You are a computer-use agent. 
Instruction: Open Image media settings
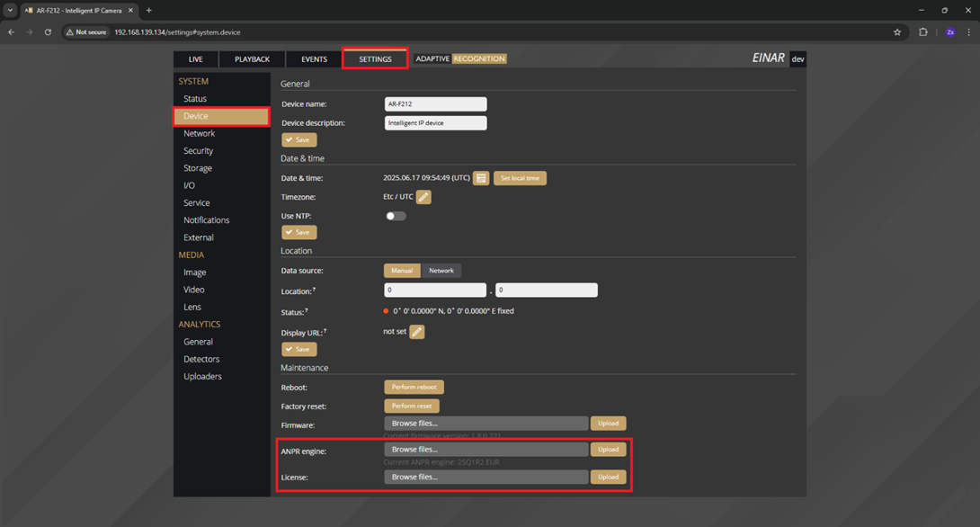[195, 272]
